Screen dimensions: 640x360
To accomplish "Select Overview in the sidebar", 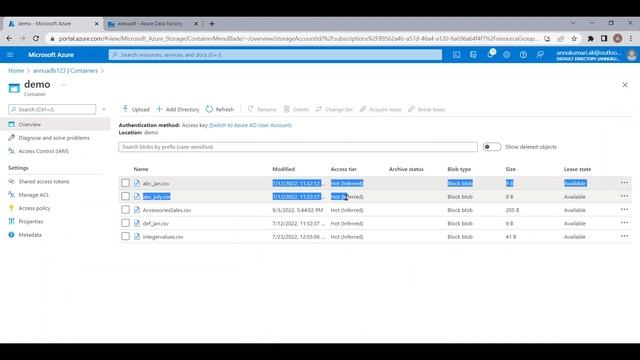I will [55, 124].
